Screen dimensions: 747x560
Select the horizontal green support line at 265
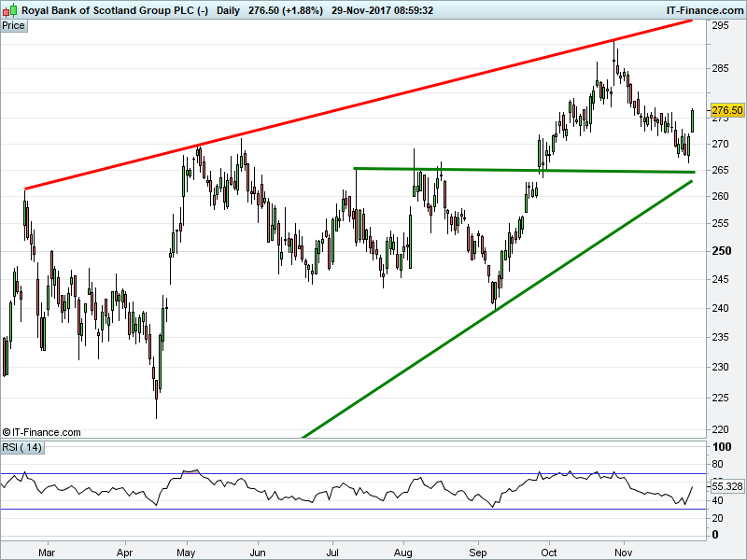524,170
